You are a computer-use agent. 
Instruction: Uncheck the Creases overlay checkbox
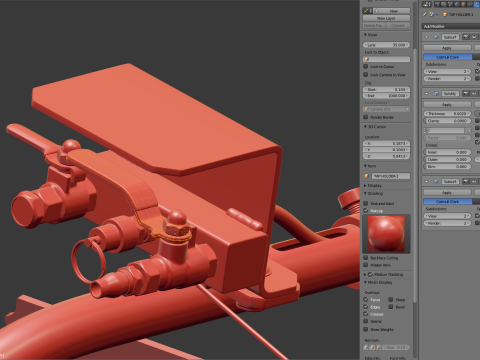point(366,314)
